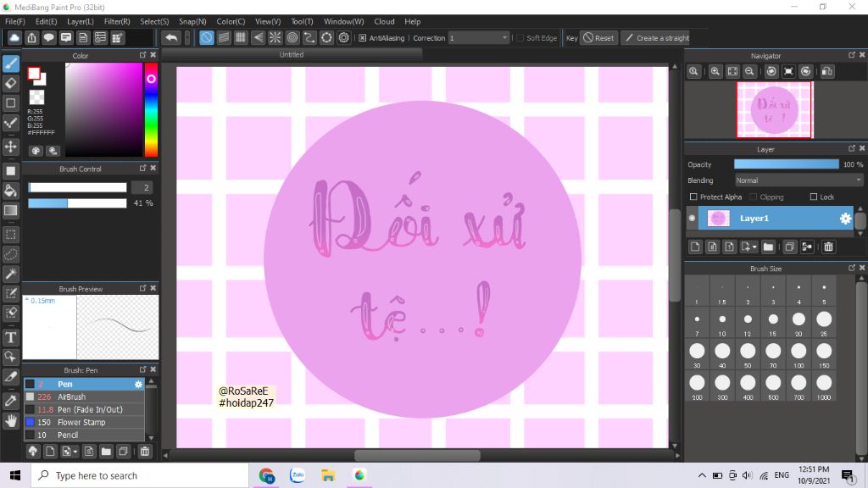Enable the radial snap guide
This screenshot has height=488, width=868.
pos(275,37)
